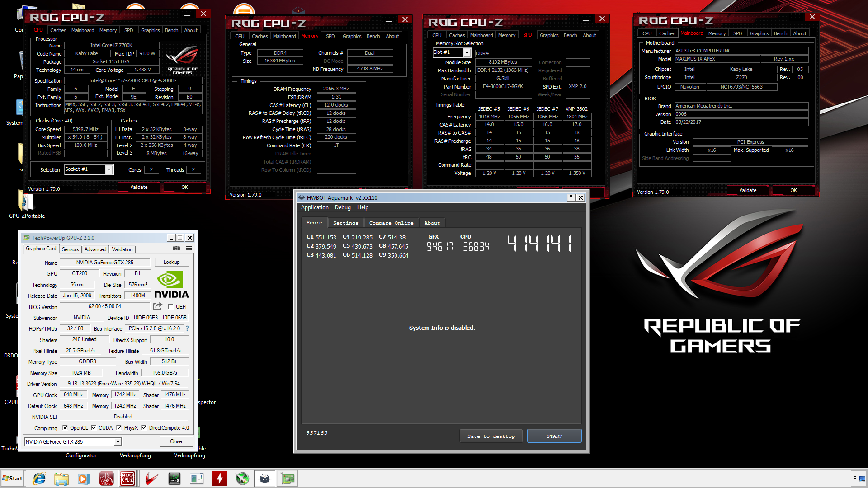Open the Settings tab in Aquamark
The height and width of the screenshot is (488, 868).
coord(345,223)
